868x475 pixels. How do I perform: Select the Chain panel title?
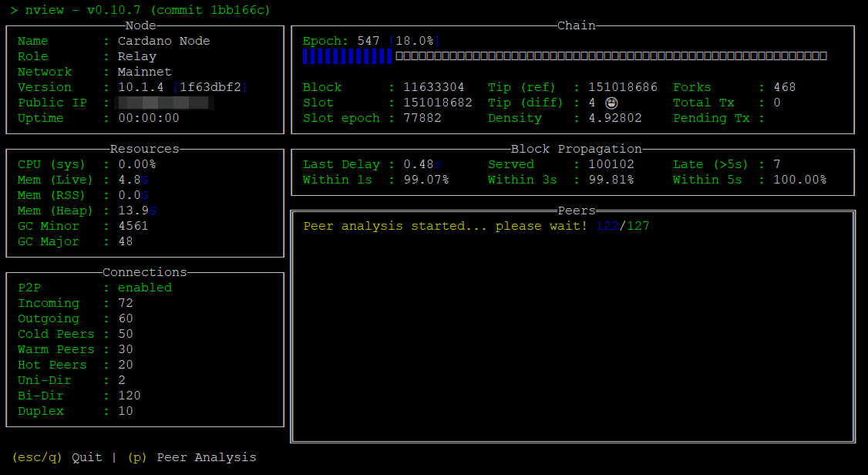[x=576, y=25]
